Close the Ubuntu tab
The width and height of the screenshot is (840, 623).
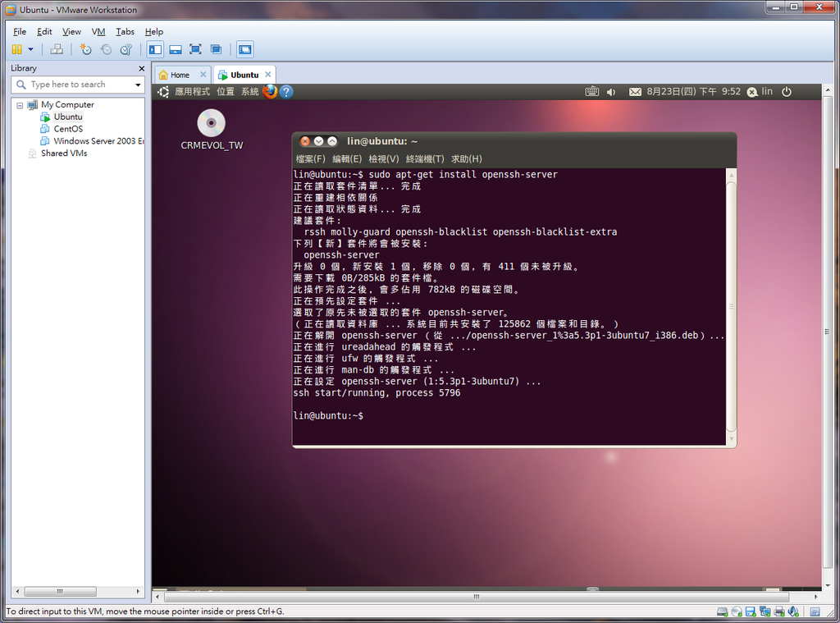point(268,75)
